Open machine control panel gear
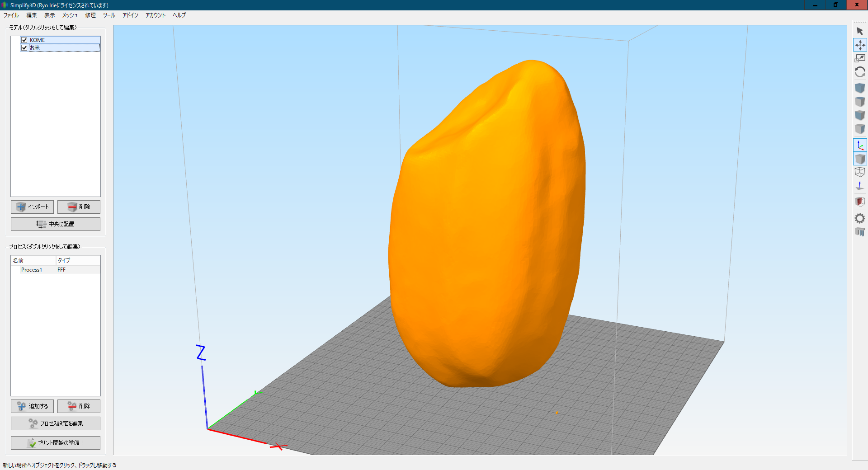The width and height of the screenshot is (868, 470). 860,218
